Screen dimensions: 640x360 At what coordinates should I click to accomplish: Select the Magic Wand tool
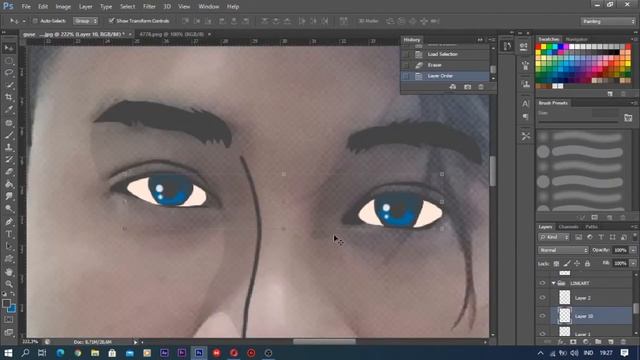[x=9, y=85]
